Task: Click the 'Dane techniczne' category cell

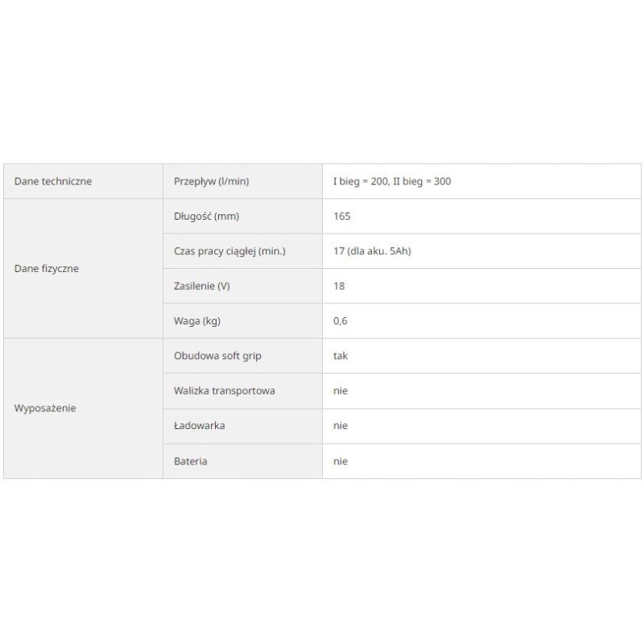Action: pos(53,181)
